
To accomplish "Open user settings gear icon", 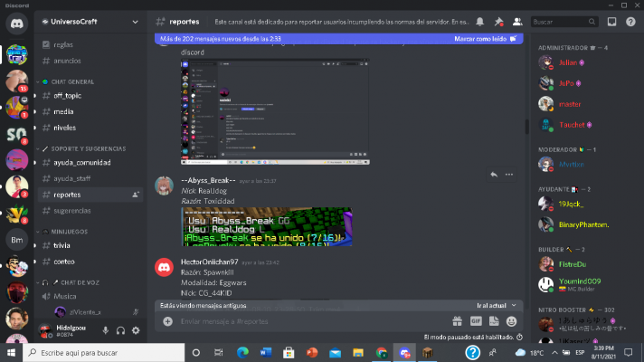I will point(136,330).
